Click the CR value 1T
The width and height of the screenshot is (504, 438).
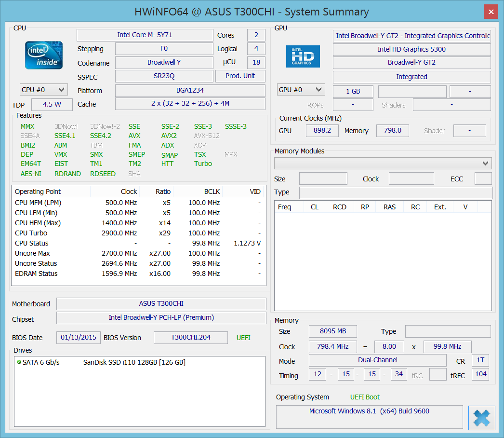[480, 360]
